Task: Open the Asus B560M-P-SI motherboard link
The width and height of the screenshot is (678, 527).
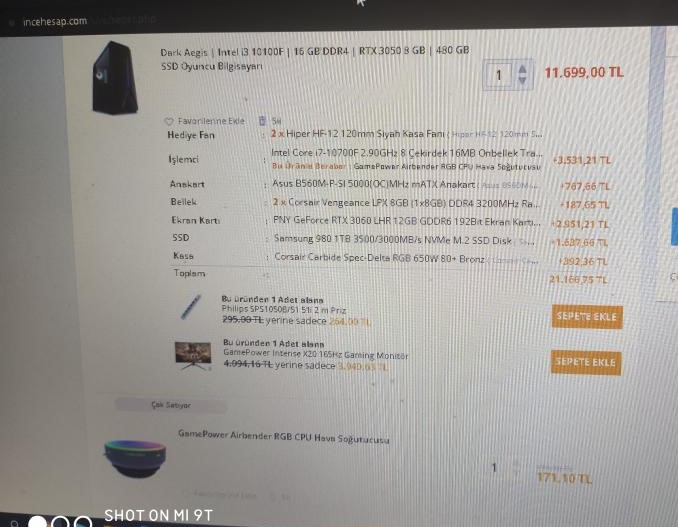Action: [x=374, y=184]
